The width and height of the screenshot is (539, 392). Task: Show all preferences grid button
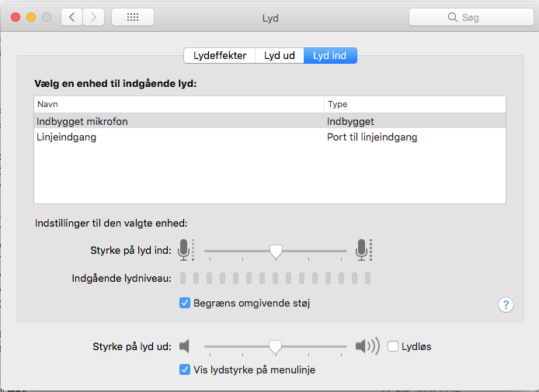click(132, 17)
